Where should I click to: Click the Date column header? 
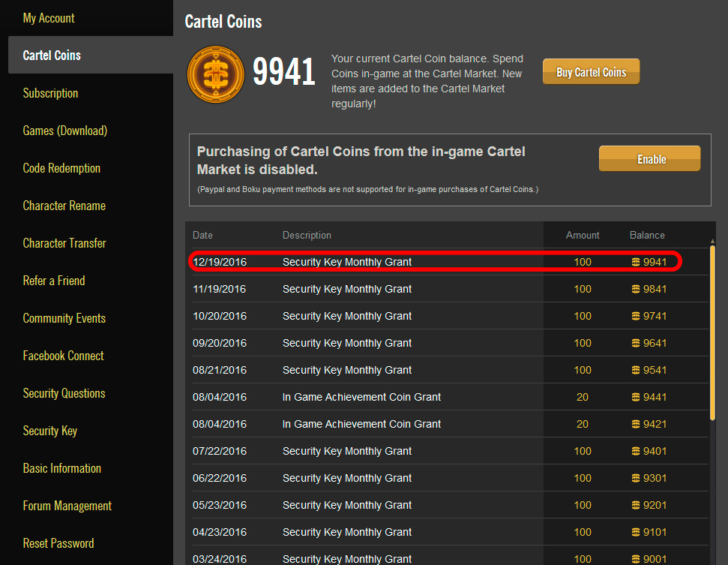tap(202, 235)
